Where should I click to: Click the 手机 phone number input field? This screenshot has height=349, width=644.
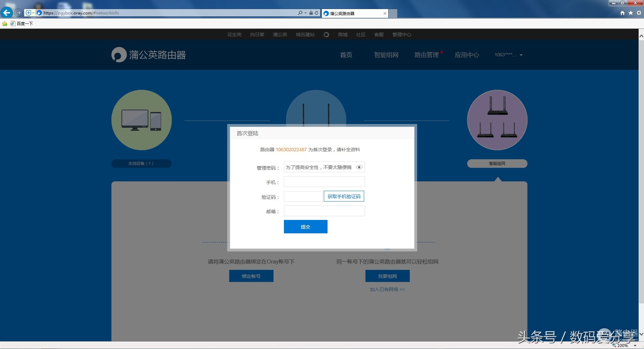324,182
